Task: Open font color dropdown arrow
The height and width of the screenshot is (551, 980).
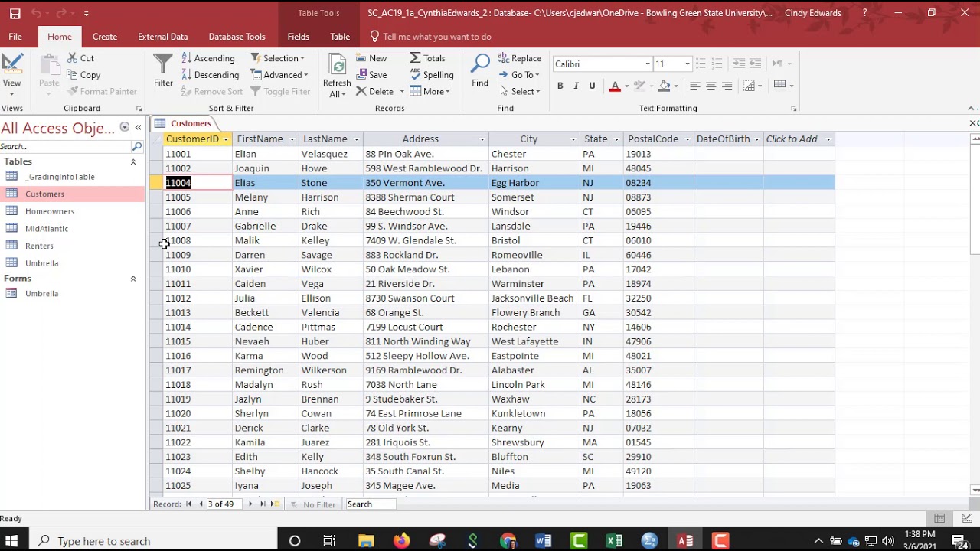Action: 626,86
